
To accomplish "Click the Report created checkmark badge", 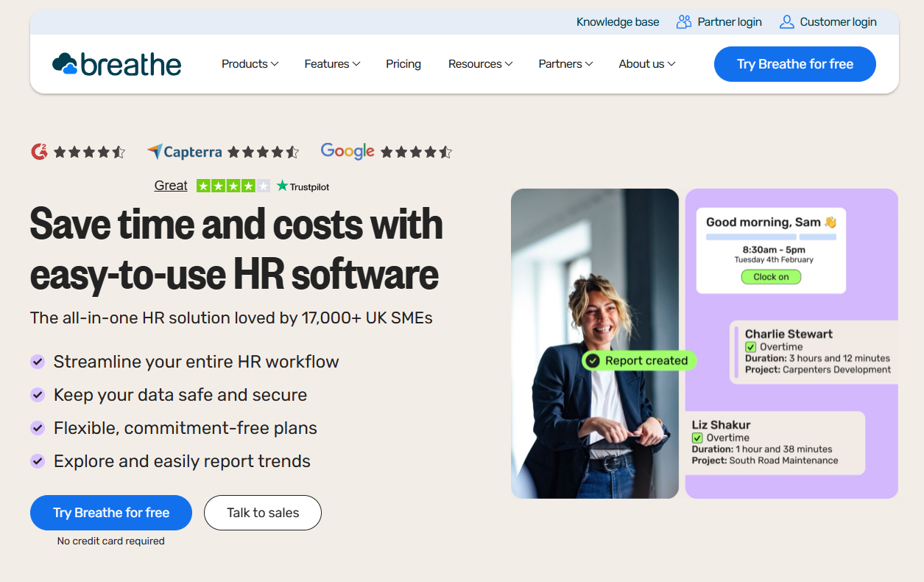I will pyautogui.click(x=591, y=360).
